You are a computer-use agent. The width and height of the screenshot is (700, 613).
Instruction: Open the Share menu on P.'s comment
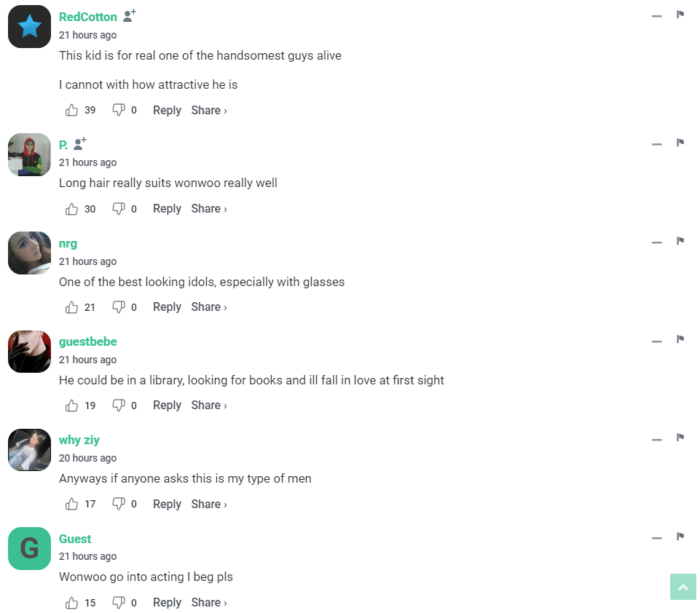[x=209, y=209]
